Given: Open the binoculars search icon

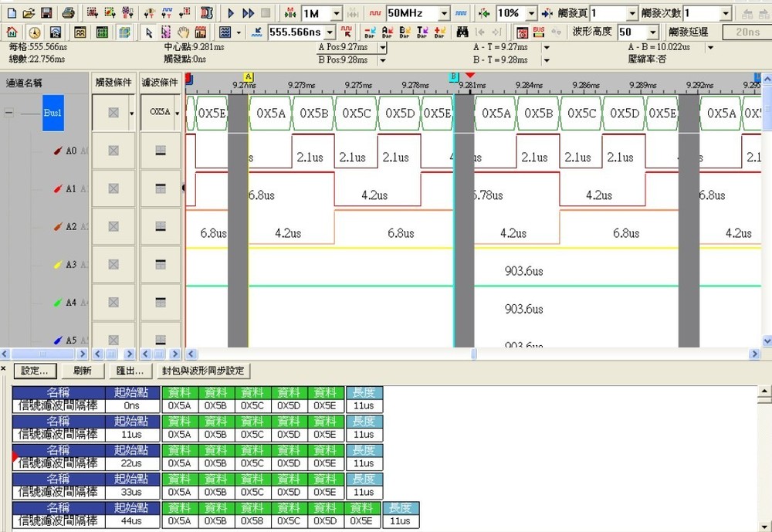Looking at the screenshot, I should tap(462, 32).
